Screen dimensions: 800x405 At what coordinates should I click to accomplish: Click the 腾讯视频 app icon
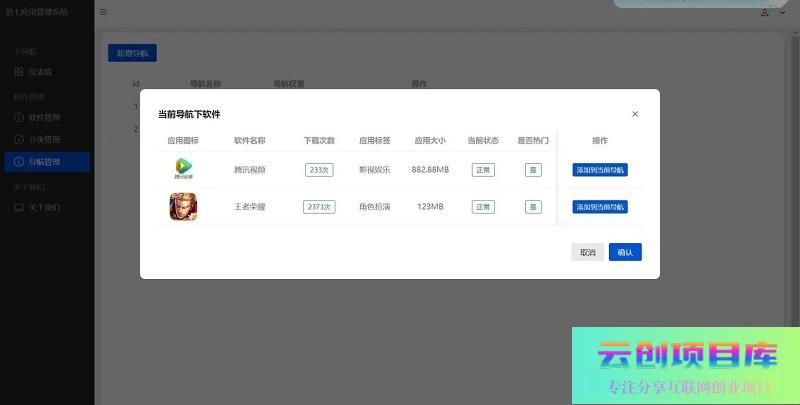tap(183, 169)
